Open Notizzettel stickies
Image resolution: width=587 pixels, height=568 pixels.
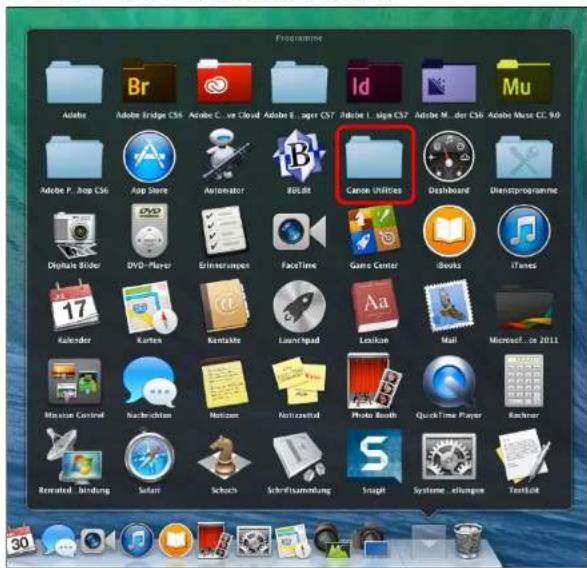tap(299, 380)
